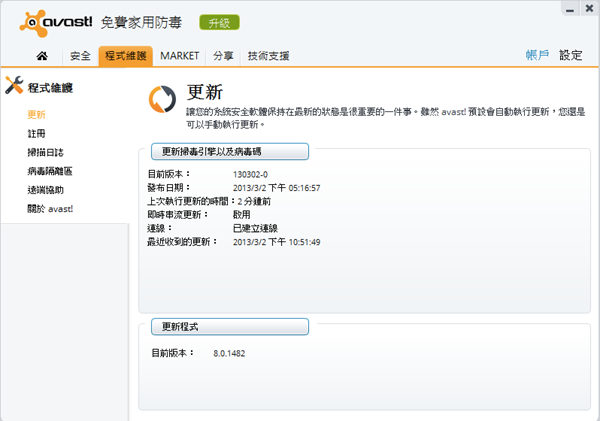Open 遠端協助 remote assistance
This screenshot has height=421, width=600.
46,190
